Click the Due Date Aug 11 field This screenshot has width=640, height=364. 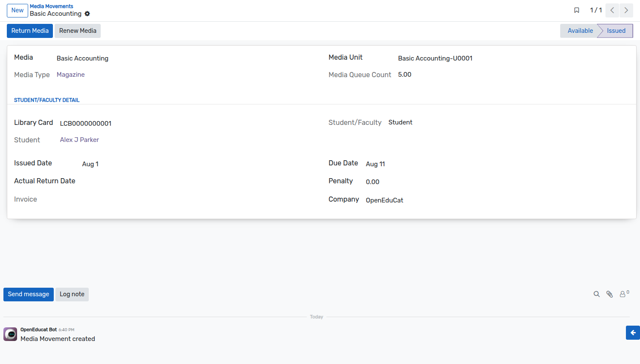click(x=375, y=164)
